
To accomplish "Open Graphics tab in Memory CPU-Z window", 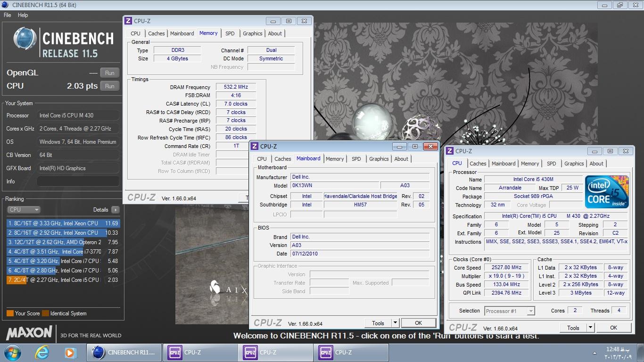I will tap(253, 33).
